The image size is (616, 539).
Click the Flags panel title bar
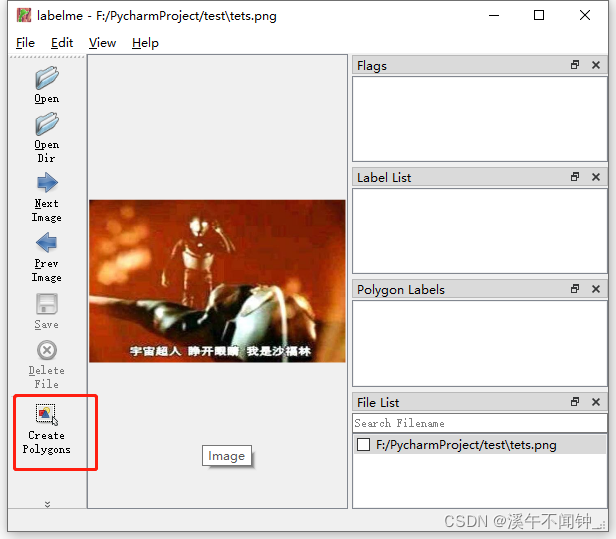[x=480, y=65]
